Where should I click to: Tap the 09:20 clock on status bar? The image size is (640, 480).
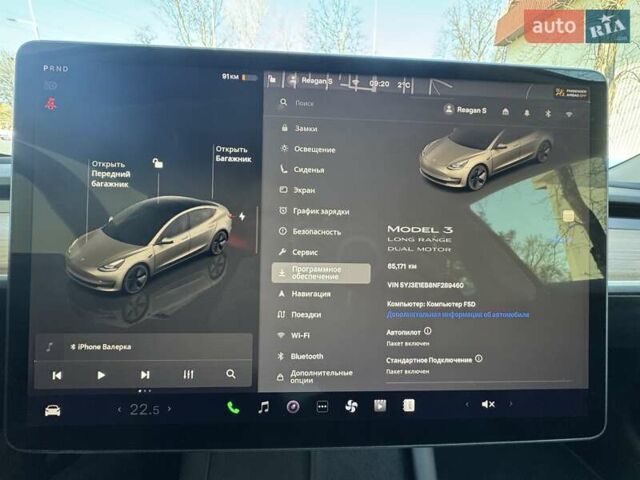point(379,84)
